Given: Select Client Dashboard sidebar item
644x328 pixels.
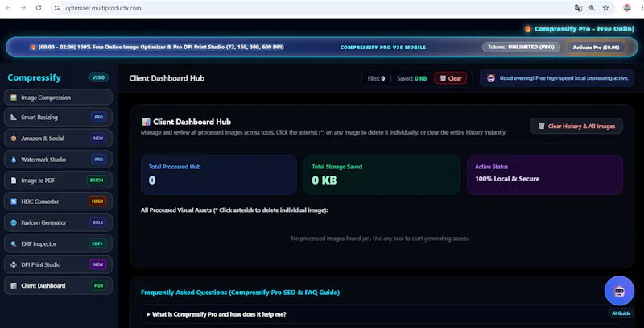Looking at the screenshot, I should [x=58, y=285].
